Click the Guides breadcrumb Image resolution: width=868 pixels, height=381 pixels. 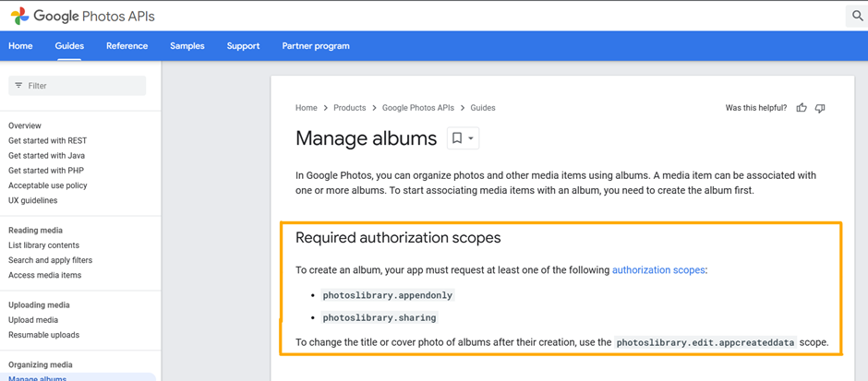(x=483, y=108)
